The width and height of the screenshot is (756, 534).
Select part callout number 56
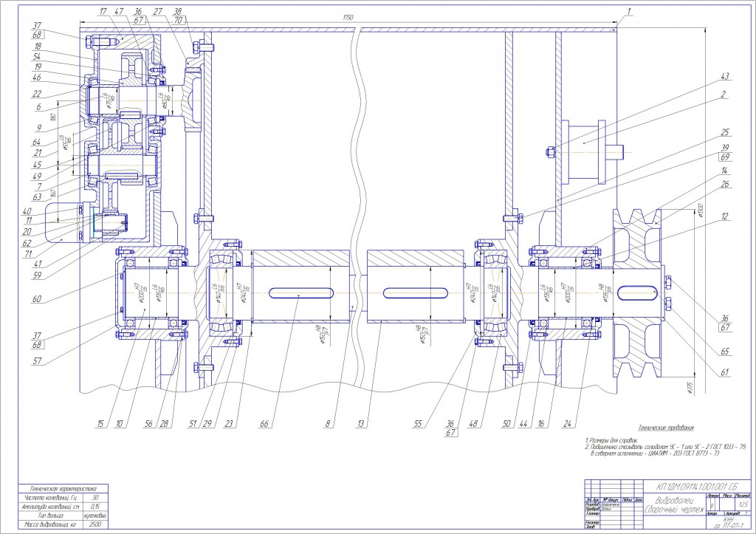pos(148,424)
